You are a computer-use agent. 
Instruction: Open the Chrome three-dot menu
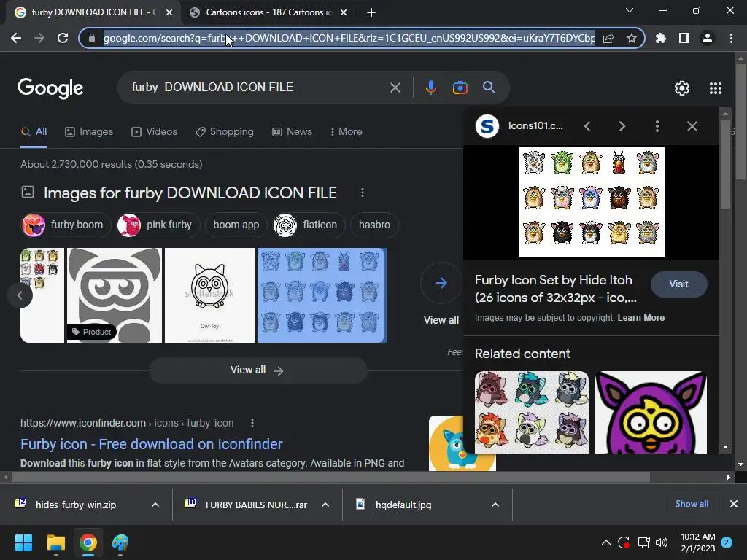(x=731, y=38)
